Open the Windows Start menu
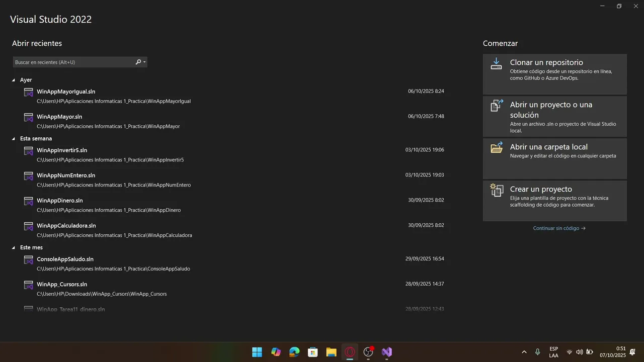Viewport: 644px width, 362px height. (x=257, y=352)
